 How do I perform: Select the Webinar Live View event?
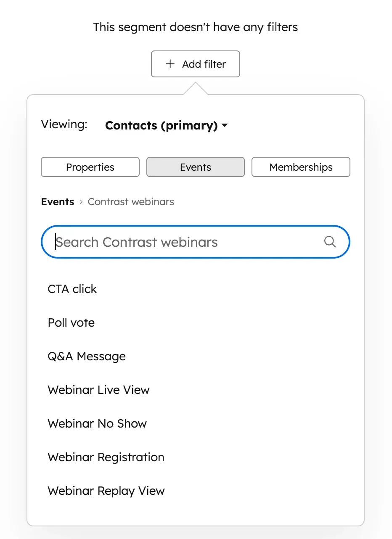click(x=98, y=390)
